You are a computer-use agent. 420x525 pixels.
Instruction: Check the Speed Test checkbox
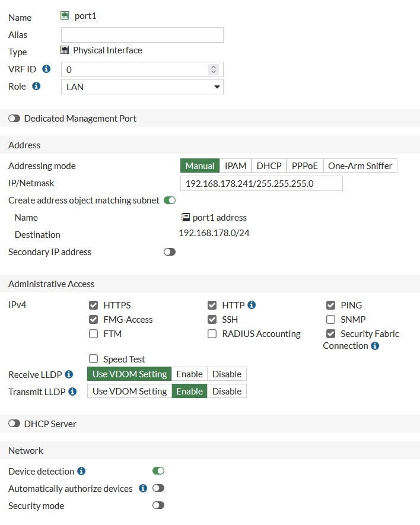tap(94, 359)
